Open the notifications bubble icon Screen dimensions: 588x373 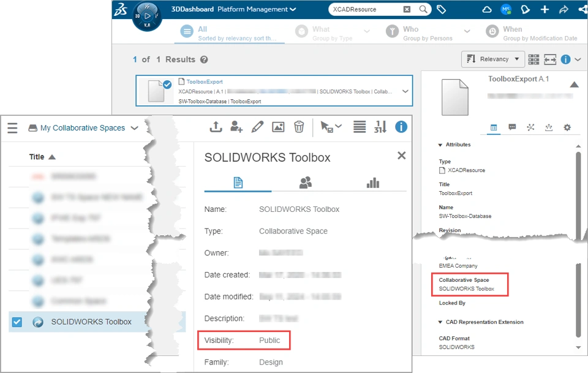click(x=526, y=10)
